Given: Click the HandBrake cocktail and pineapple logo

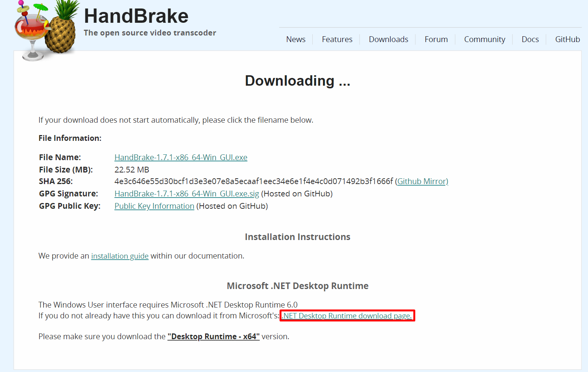Looking at the screenshot, I should click(46, 31).
